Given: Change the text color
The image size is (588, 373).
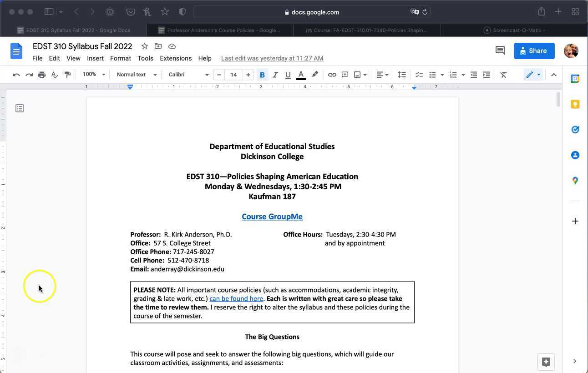Looking at the screenshot, I should (301, 74).
